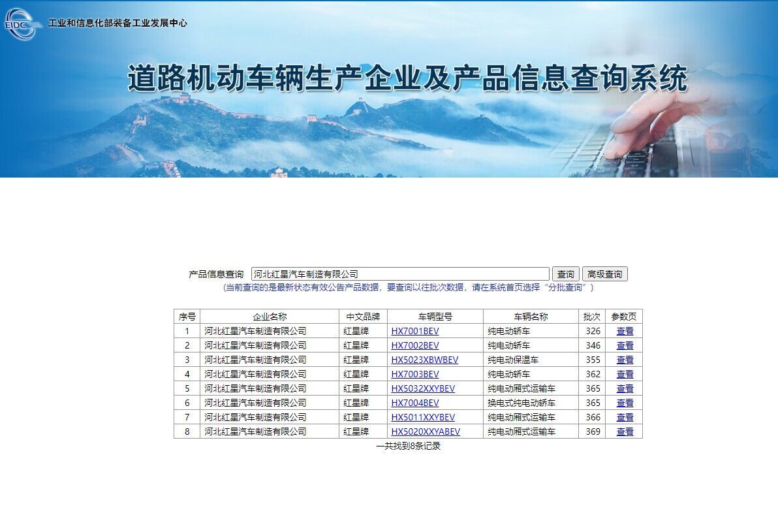778x532 pixels.
Task: Click the 车辆名称 column header
Action: tap(531, 317)
